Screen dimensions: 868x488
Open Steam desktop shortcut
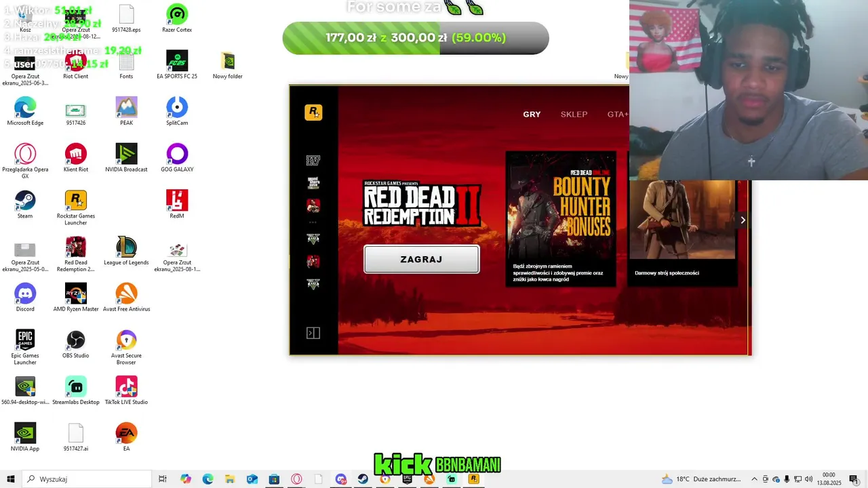25,204
